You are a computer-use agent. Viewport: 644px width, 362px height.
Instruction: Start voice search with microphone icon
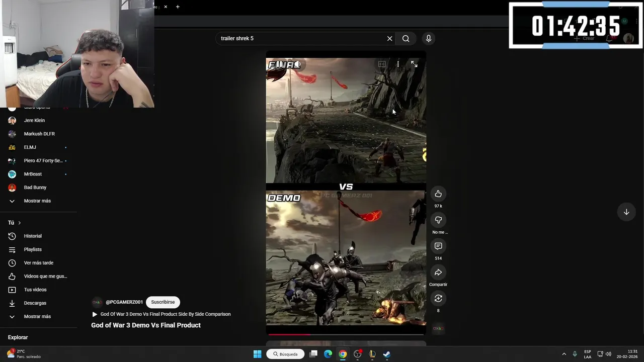point(429,39)
